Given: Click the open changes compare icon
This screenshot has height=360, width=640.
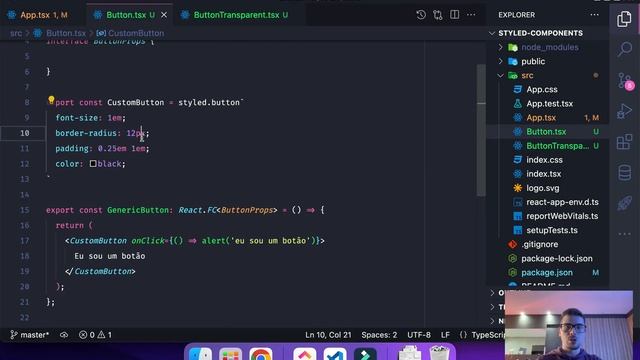Looking at the screenshot, I should (438, 15).
